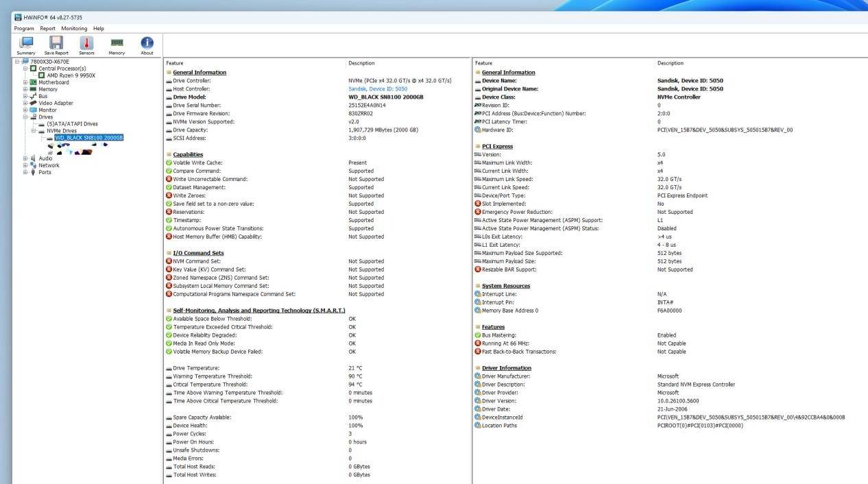The height and width of the screenshot is (484, 868).
Task: Open the About info icon
Action: tap(147, 44)
